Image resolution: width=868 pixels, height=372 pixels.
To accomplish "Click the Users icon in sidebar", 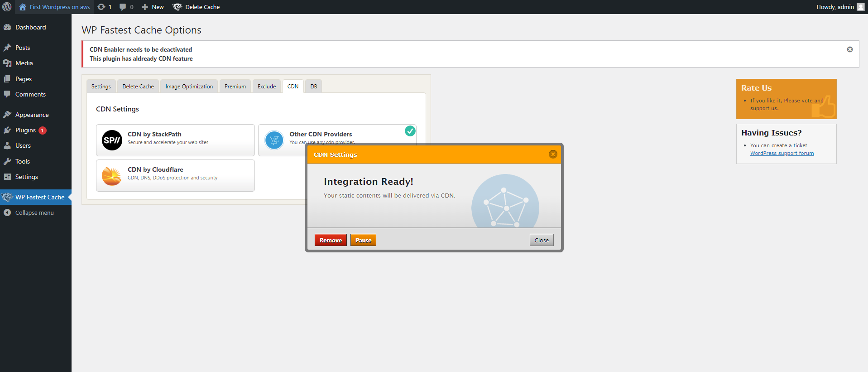I will click(7, 145).
